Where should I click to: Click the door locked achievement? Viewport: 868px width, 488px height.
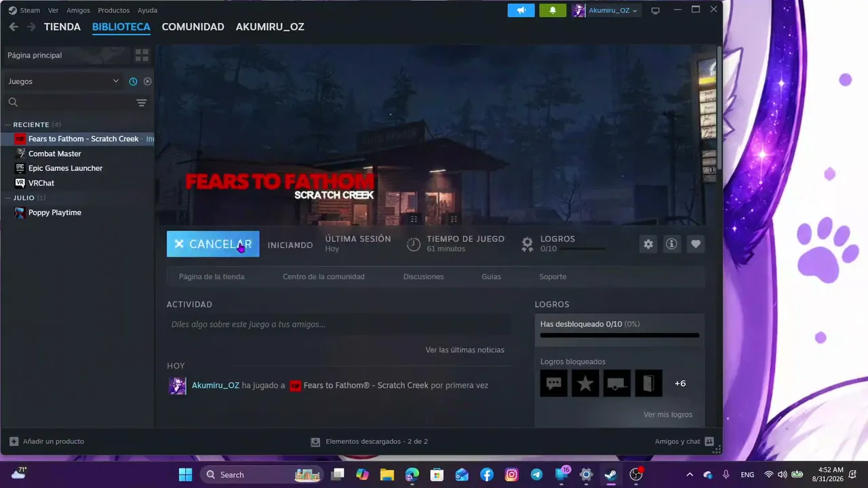(x=648, y=384)
